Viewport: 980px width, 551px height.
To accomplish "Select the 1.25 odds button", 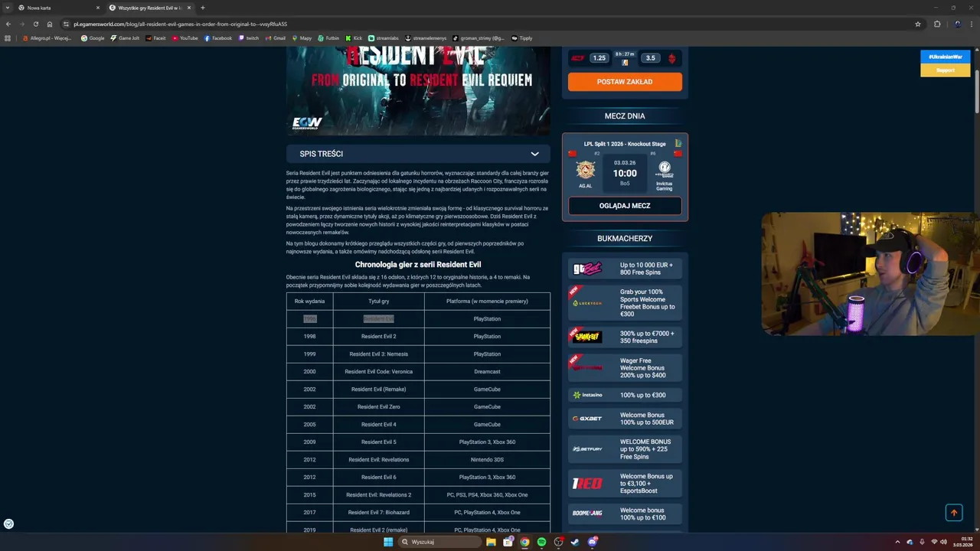I will tap(599, 58).
